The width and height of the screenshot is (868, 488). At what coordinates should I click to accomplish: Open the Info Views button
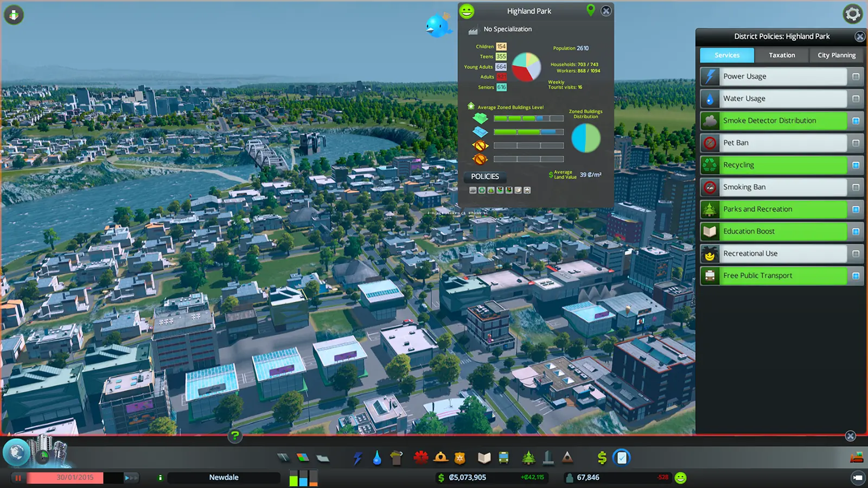[x=14, y=15]
